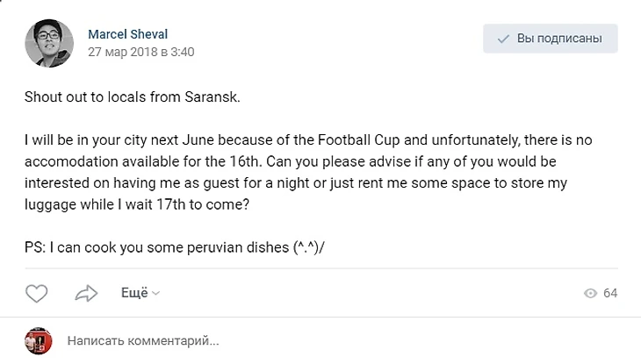
Task: Click the word "Saransk" in the post
Action: [212, 96]
